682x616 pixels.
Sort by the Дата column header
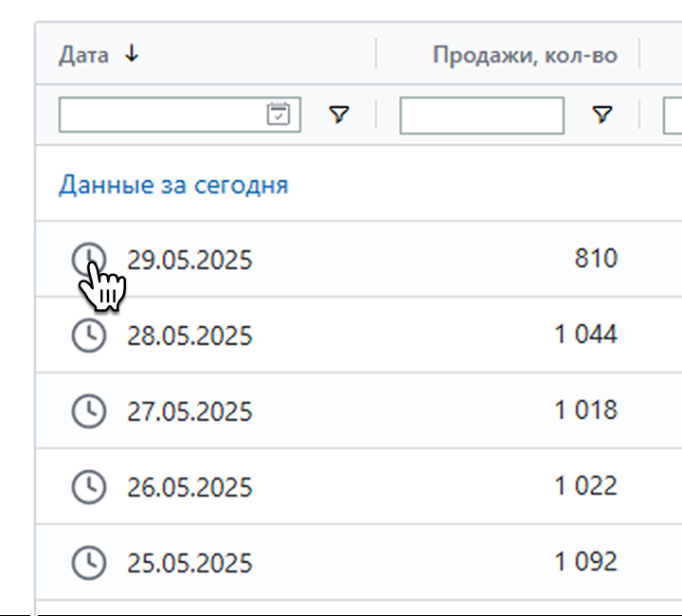(83, 56)
